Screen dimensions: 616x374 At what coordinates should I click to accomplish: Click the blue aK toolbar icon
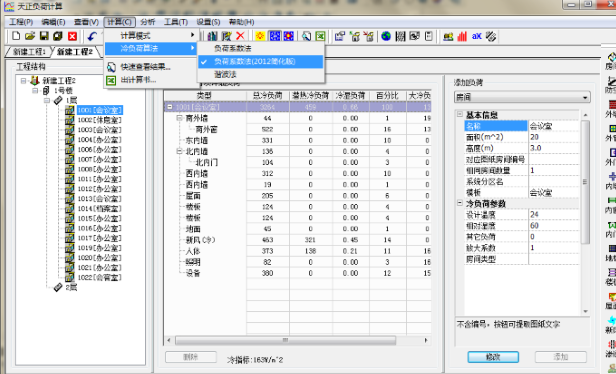tap(477, 36)
